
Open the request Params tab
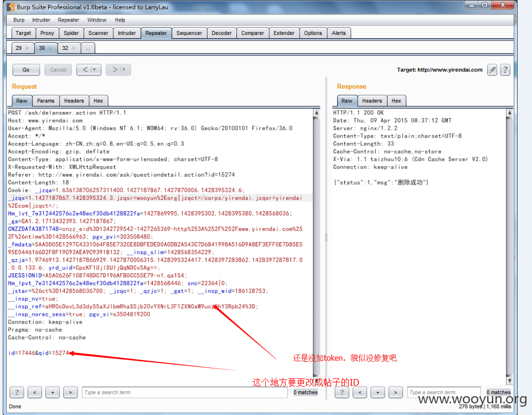46,101
